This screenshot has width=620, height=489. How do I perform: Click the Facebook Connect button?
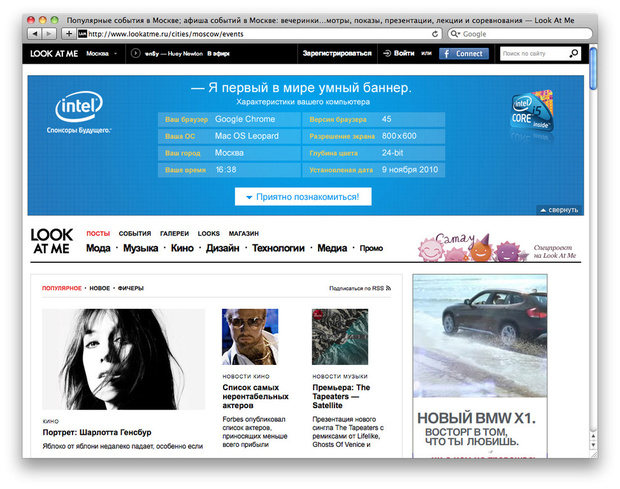point(464,53)
